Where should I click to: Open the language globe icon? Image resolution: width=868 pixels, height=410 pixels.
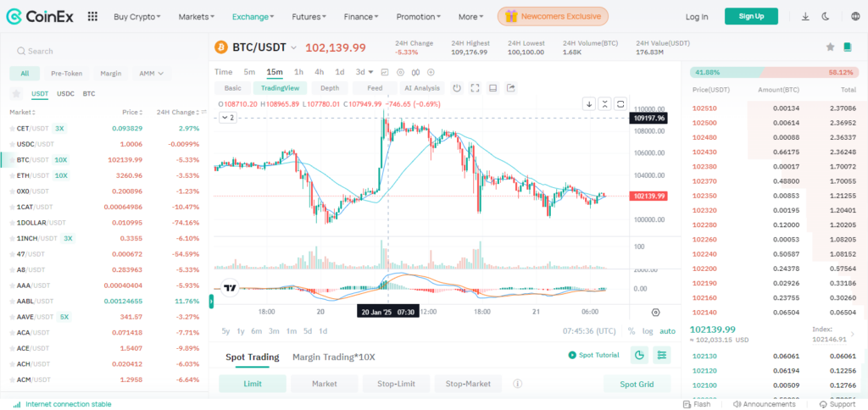[854, 17]
